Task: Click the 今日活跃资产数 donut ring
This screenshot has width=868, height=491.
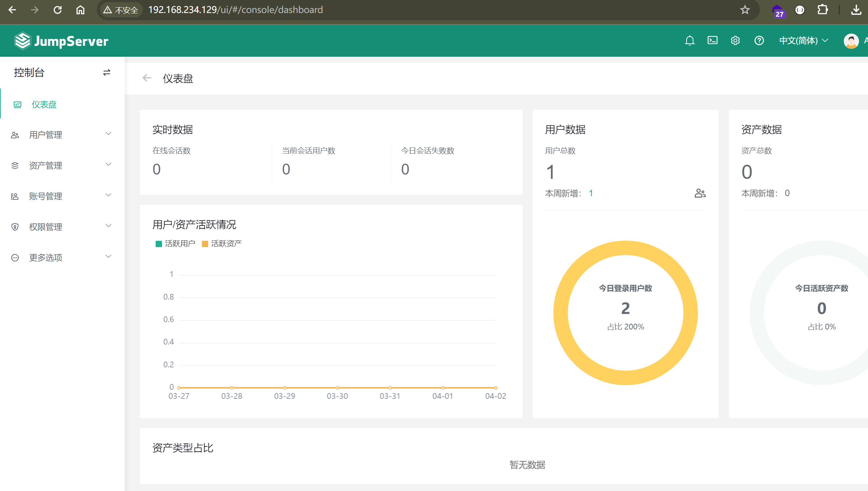Action: point(757,313)
